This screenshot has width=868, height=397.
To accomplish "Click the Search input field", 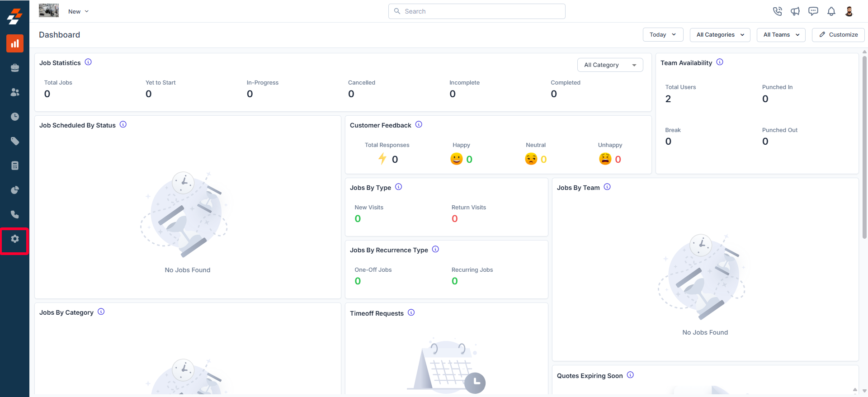I will pyautogui.click(x=476, y=11).
